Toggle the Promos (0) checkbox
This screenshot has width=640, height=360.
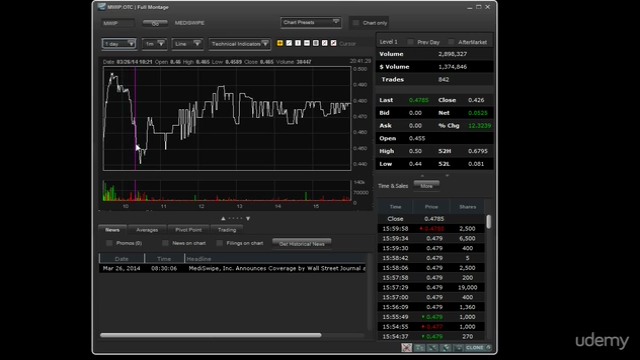click(x=109, y=243)
